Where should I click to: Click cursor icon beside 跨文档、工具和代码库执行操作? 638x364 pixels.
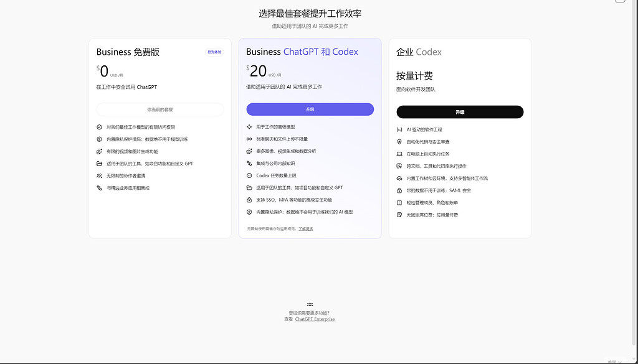[x=399, y=166]
